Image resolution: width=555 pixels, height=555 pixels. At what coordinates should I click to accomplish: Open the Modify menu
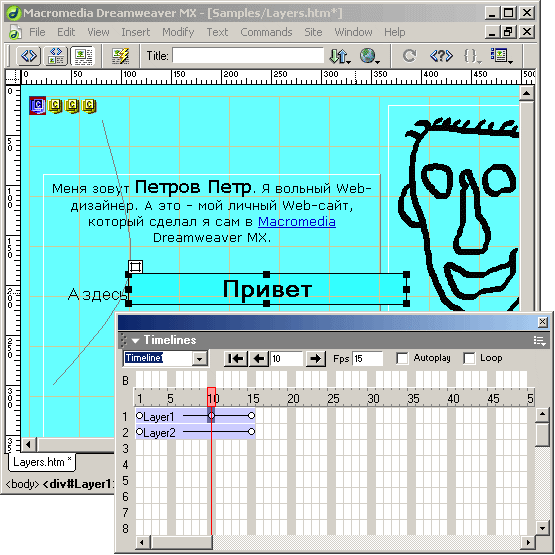[x=178, y=32]
